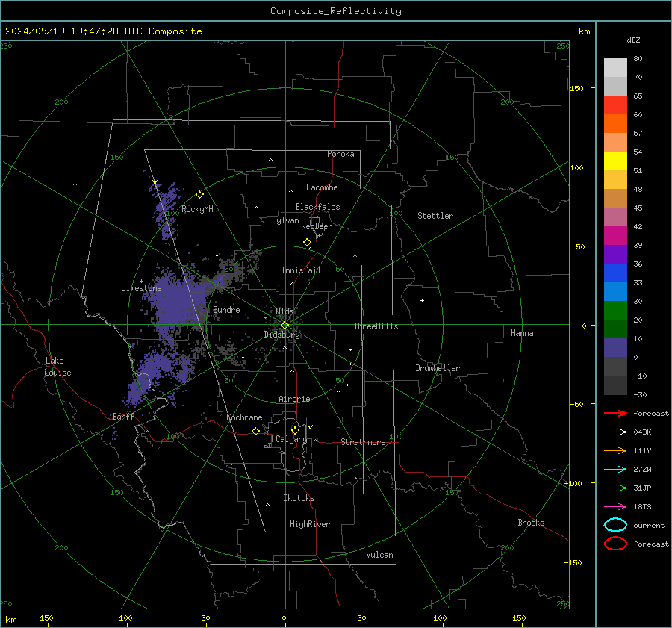The image size is (672, 628).
Task: Click the Limestone label
Action: 141,288
